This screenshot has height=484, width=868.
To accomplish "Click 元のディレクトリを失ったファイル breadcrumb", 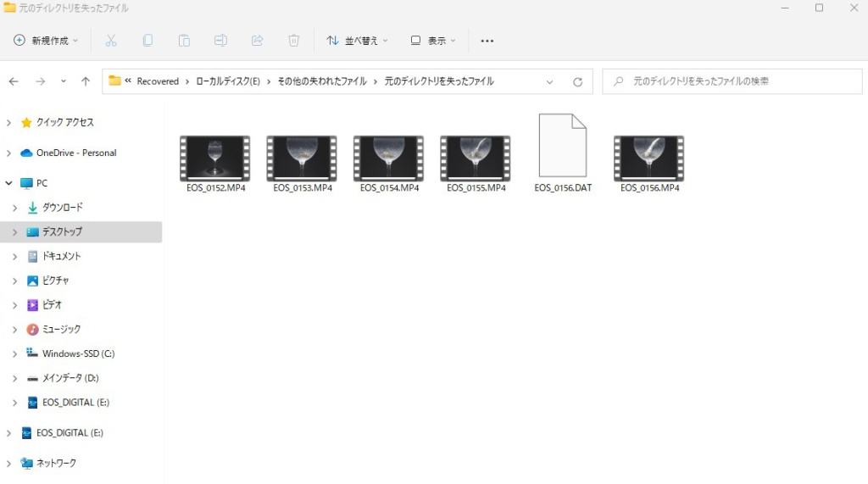I will tap(439, 81).
